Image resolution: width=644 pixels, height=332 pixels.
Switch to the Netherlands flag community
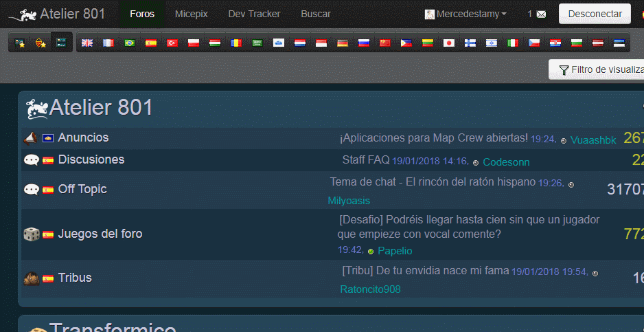300,43
